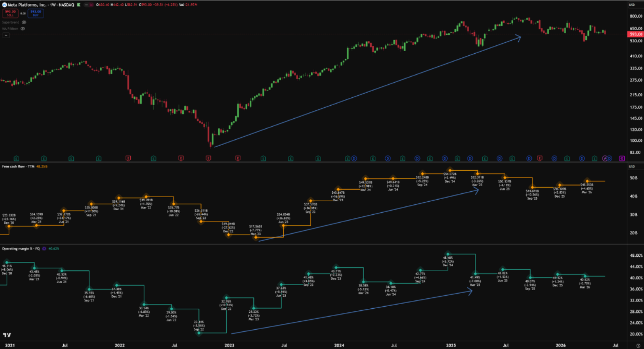Click the Operating margin % · FQ legend title

coord(21,249)
